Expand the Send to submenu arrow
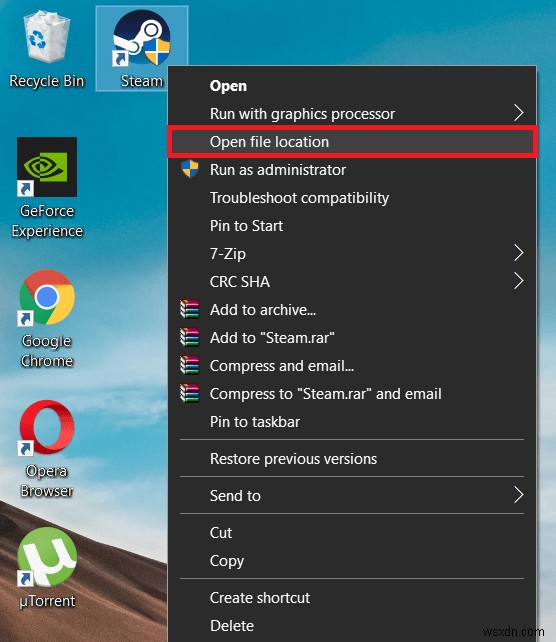The height and width of the screenshot is (642, 556). 519,495
